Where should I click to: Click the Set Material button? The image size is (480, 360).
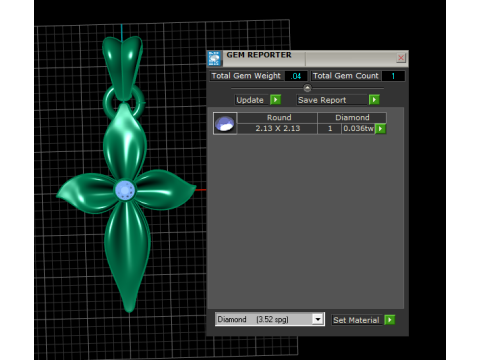(x=357, y=320)
